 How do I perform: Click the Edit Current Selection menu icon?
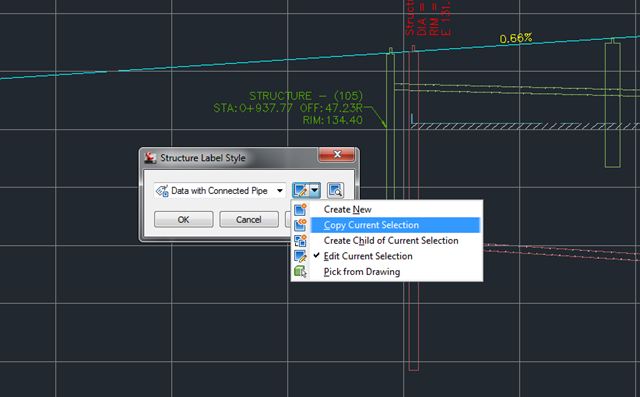(300, 256)
